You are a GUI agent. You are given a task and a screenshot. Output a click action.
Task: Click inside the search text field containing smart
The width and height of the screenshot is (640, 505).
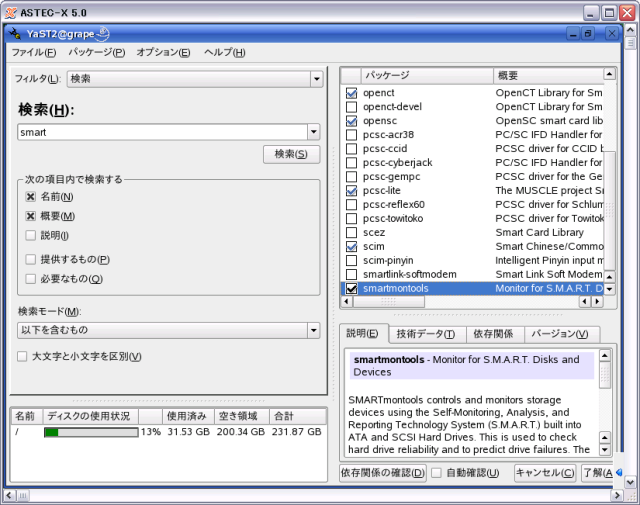coord(160,131)
